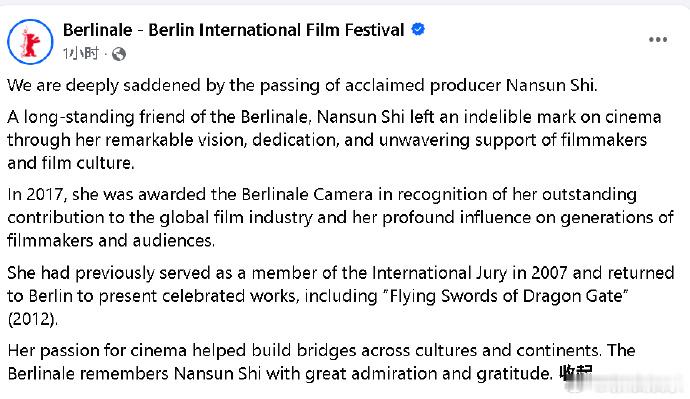
Task: Open the Berlinale - Berlin International Film Festival page
Action: tap(233, 30)
